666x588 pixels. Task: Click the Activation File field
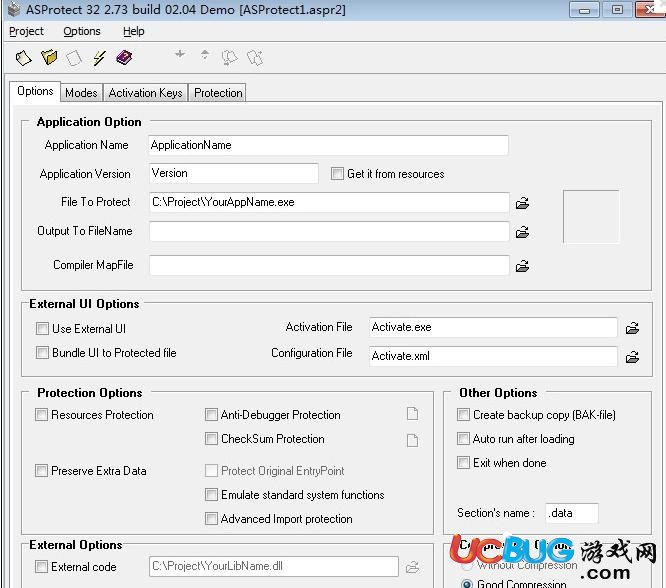pyautogui.click(x=493, y=327)
